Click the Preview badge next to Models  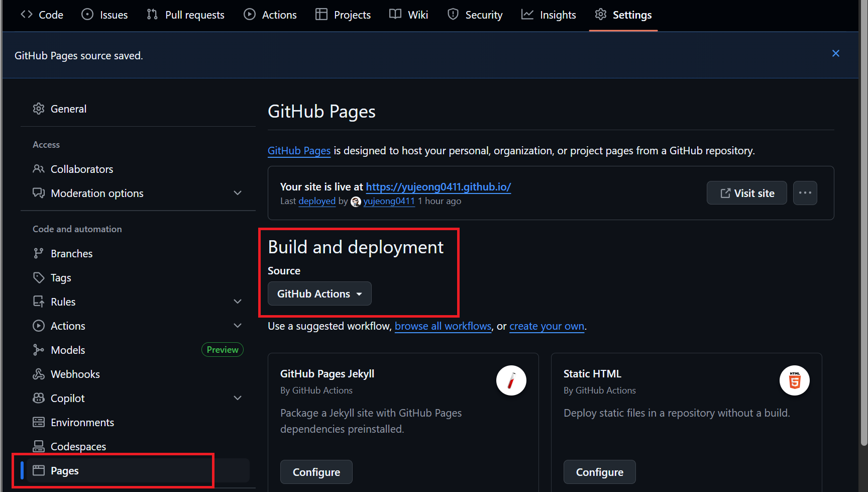(x=223, y=350)
